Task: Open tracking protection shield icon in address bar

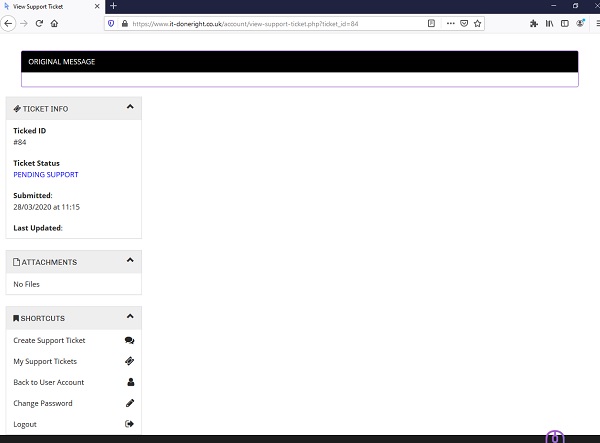Action: click(x=111, y=24)
